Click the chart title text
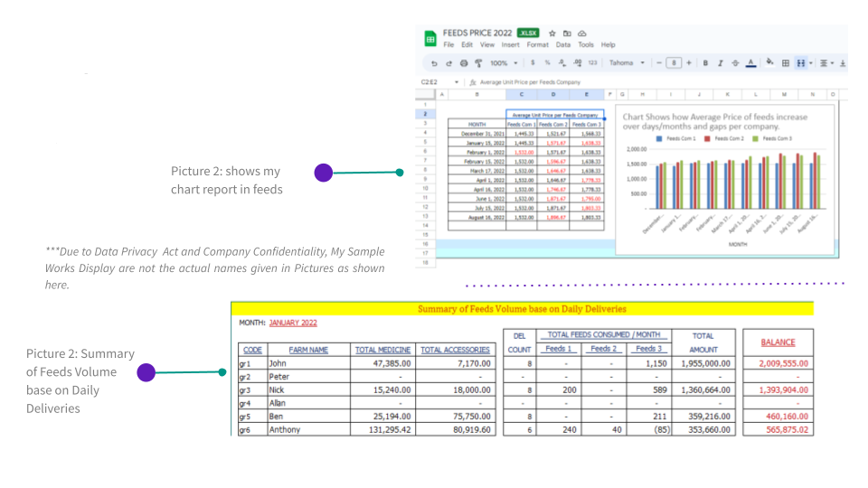This screenshot has width=868, height=488. pos(714,122)
